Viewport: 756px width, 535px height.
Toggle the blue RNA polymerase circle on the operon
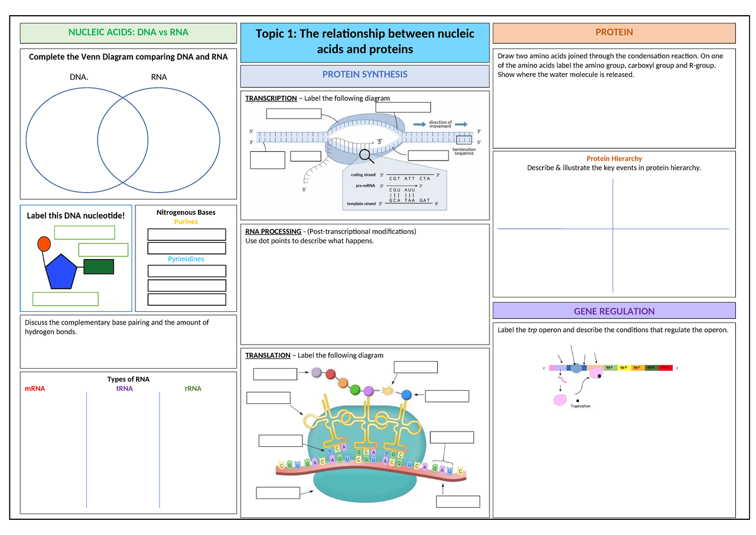[x=576, y=368]
